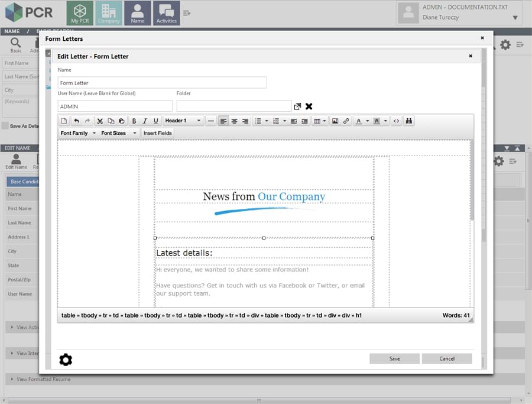The height and width of the screenshot is (404, 532).
Task: View source code of the letter
Action: click(x=396, y=121)
